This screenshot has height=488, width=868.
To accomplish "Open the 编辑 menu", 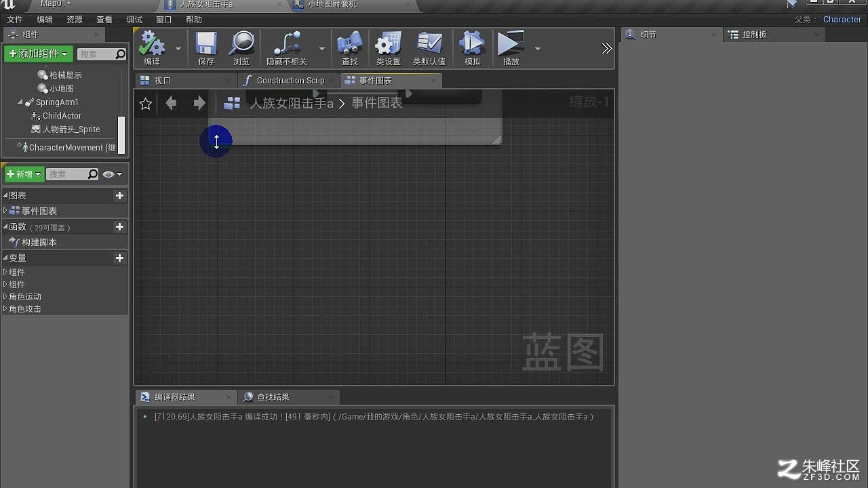I will click(x=44, y=20).
